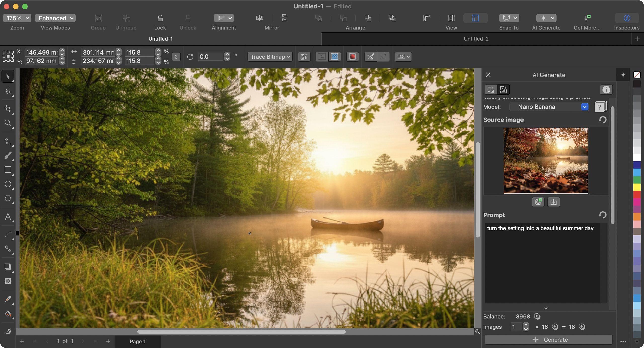Switch to the Untitled-2 tab
Screen dimensions: 644x348
coord(476,38)
